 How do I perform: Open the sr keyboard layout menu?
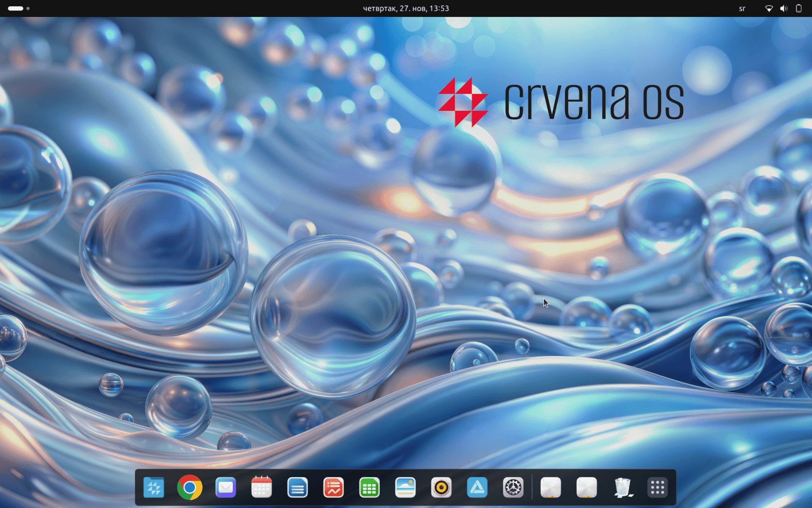click(742, 8)
